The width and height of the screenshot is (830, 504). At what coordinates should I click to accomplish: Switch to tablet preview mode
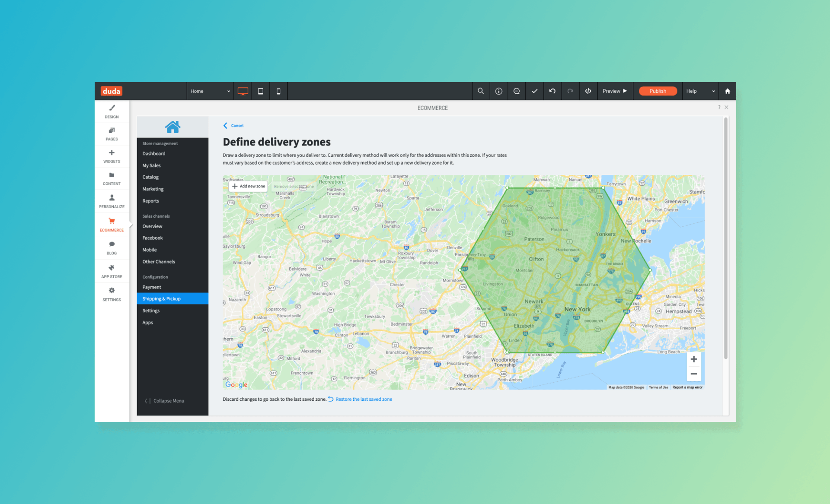pyautogui.click(x=260, y=91)
